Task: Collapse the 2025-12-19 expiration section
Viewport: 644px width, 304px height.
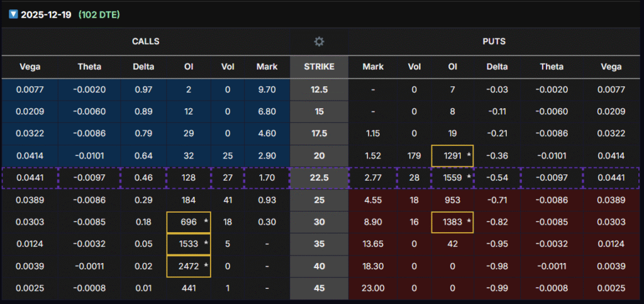Action: point(13,14)
